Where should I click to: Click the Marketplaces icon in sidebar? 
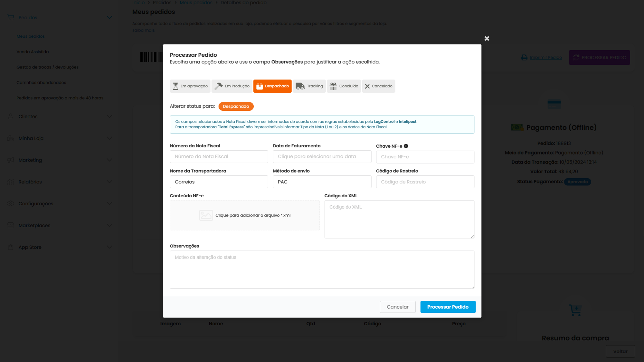click(x=11, y=225)
